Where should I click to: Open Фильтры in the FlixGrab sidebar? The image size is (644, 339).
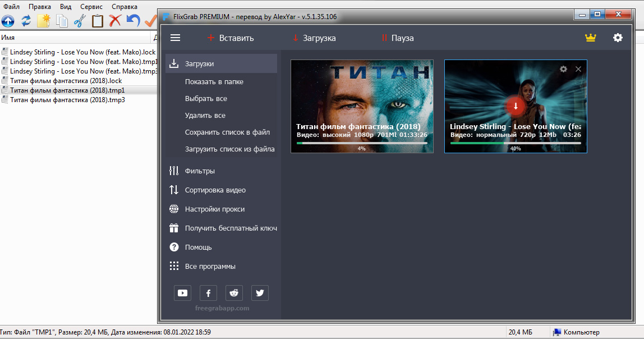(192, 171)
